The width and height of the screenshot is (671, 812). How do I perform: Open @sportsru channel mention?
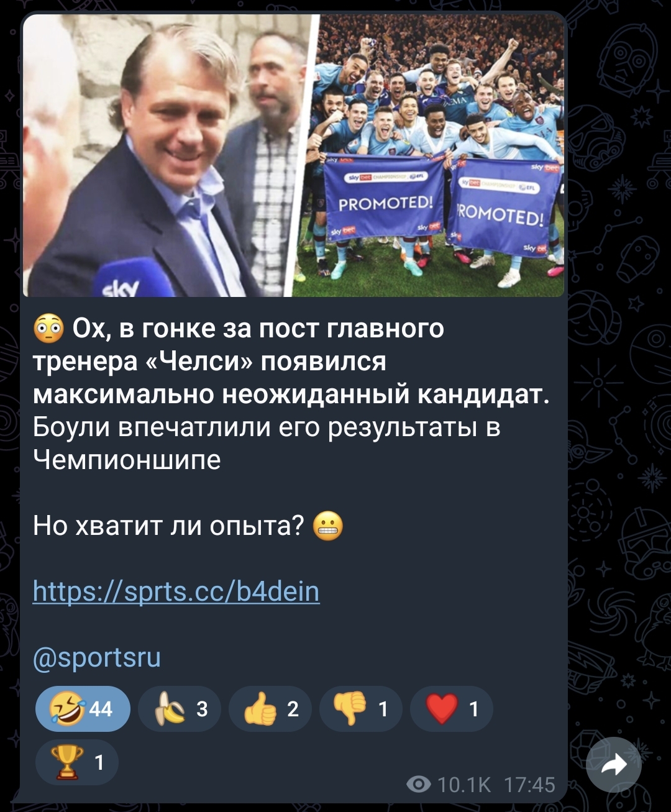point(97,657)
